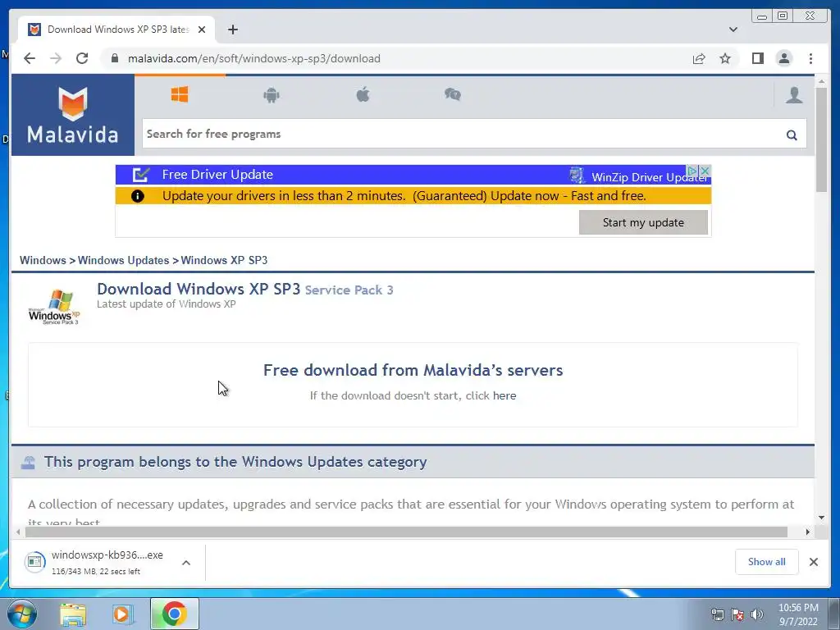Click the AdChoices triangle icon
Screen dimensions: 840x630
click(x=692, y=171)
